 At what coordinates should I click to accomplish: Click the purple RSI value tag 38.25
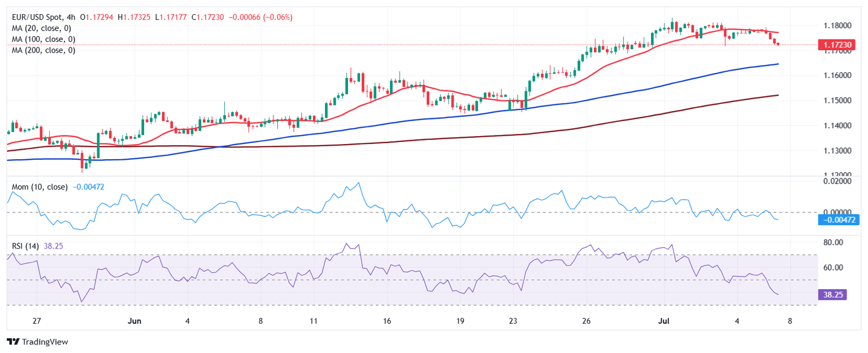click(833, 294)
